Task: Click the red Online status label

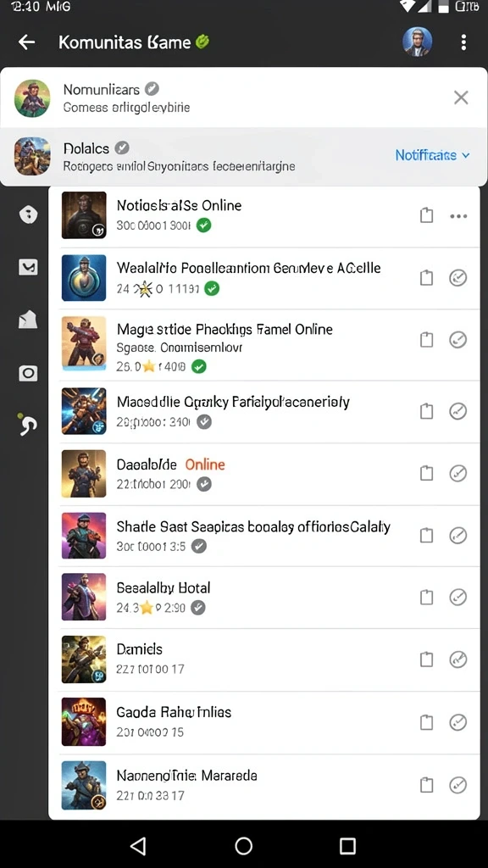Action: (x=205, y=464)
